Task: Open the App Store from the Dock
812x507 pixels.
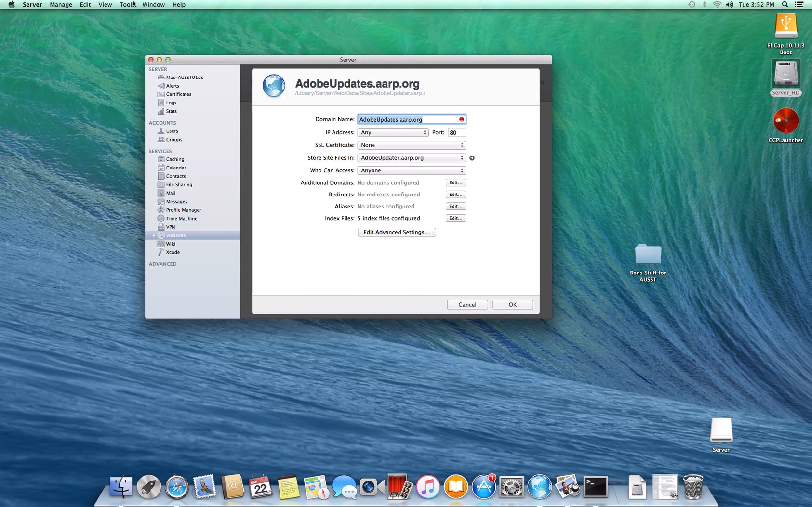Action: tap(484, 487)
